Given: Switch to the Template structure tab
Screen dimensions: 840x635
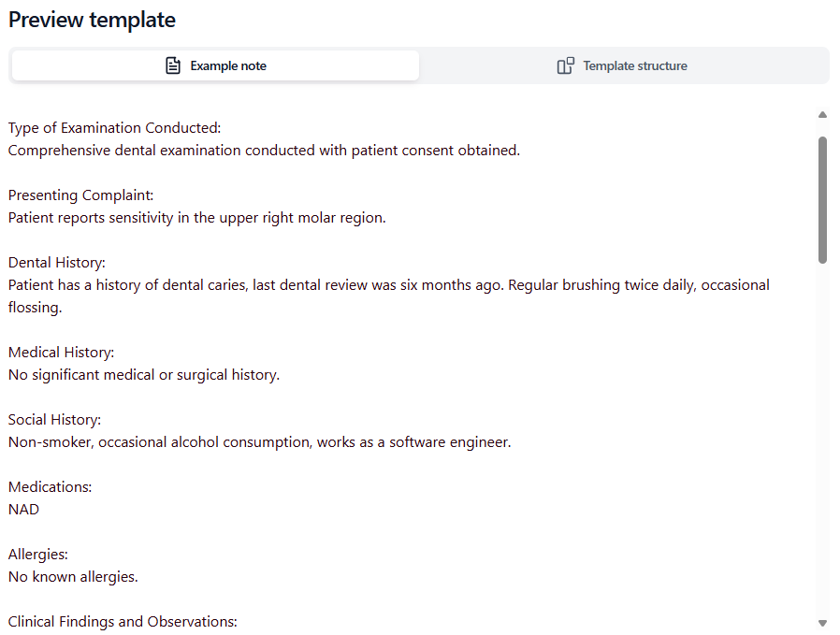Looking at the screenshot, I should [621, 65].
